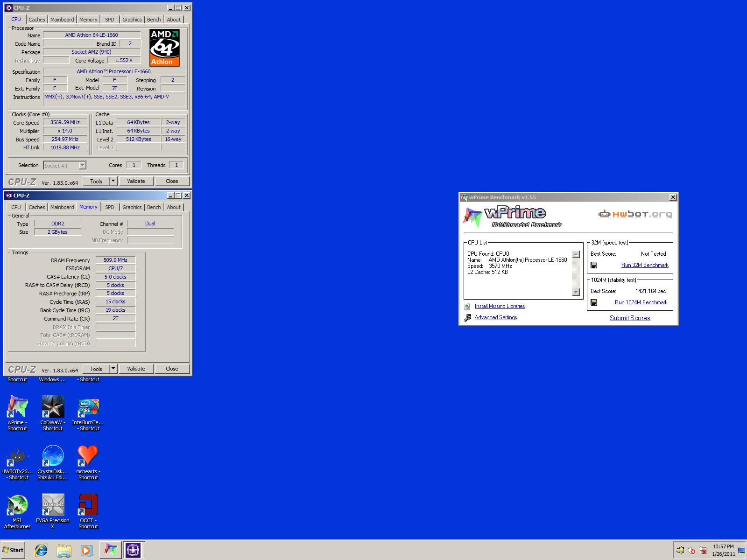
Task: Open Advanced Settings link in wPrime
Action: click(x=495, y=317)
